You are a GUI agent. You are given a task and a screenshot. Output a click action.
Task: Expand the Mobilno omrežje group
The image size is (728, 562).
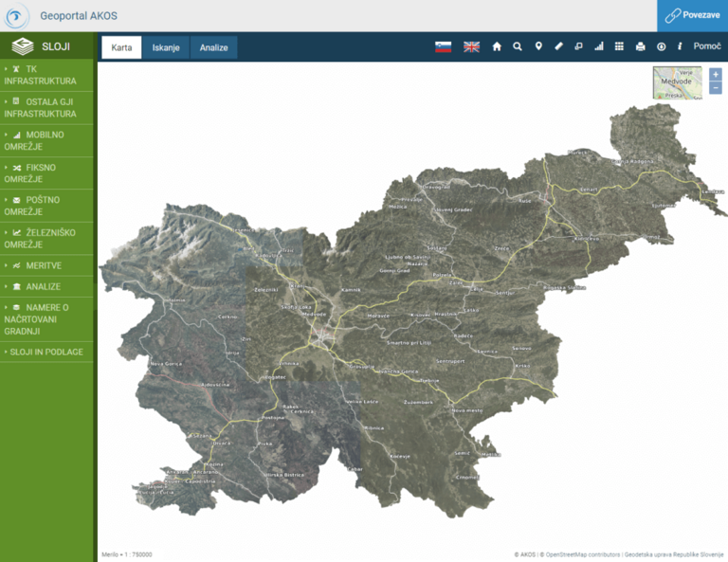6,135
